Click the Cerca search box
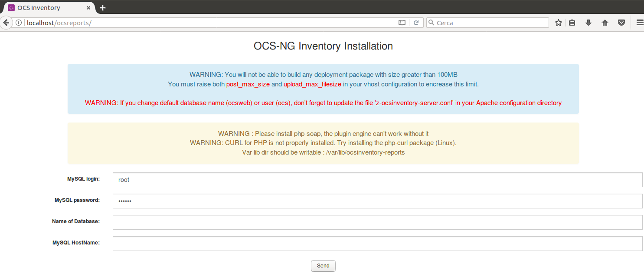This screenshot has height=274, width=644. pyautogui.click(x=490, y=23)
